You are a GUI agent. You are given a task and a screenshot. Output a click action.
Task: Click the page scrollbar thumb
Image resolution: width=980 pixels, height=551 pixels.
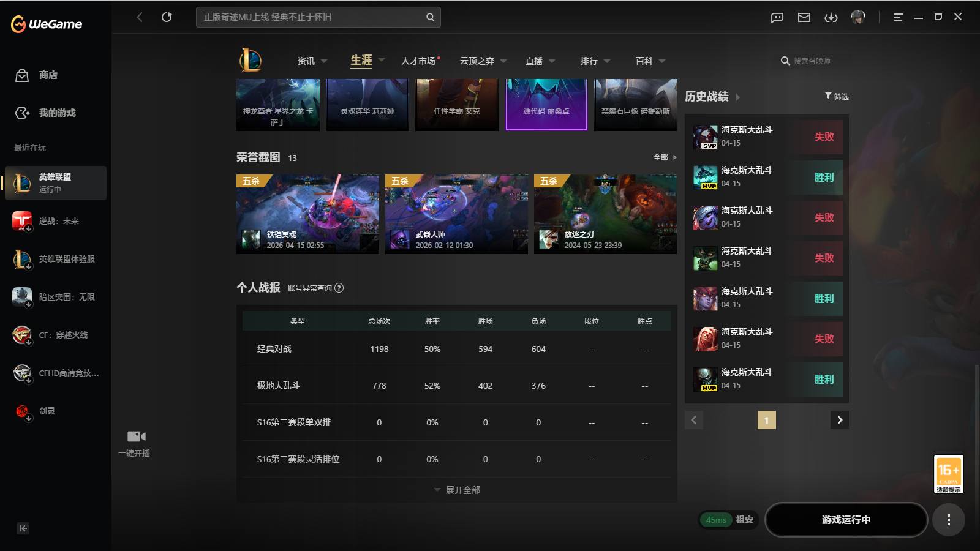[x=977, y=433]
